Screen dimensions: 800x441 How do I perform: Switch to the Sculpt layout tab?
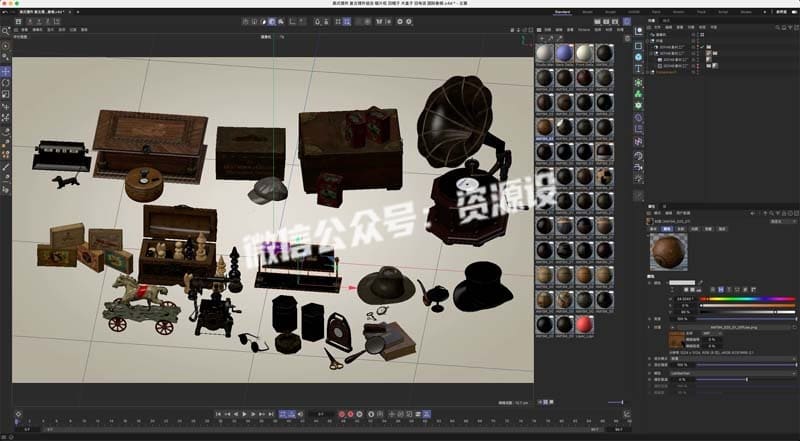pyautogui.click(x=610, y=12)
